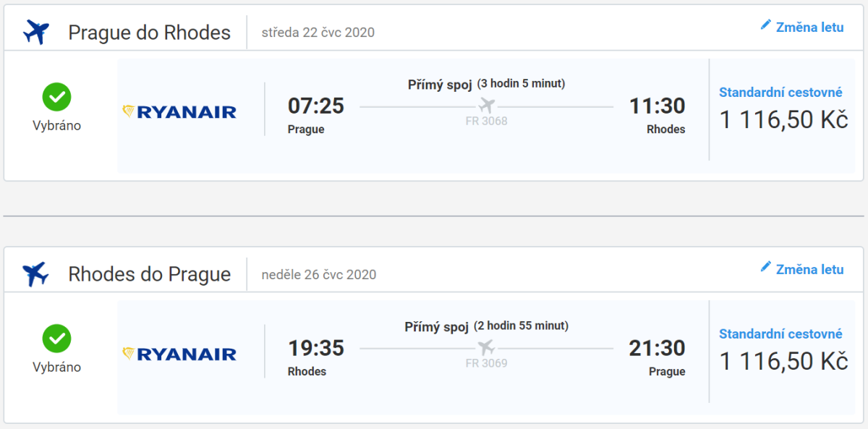Image resolution: width=868 pixels, height=429 pixels.
Task: Click the airplane icon beside Prague do Rhodes
Action: [35, 33]
